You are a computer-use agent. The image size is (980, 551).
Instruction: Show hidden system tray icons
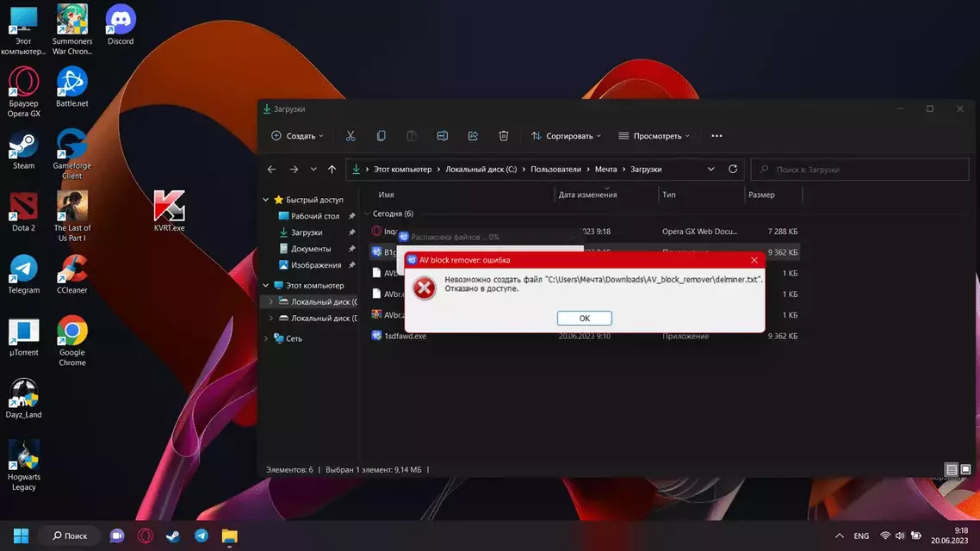[840, 536]
